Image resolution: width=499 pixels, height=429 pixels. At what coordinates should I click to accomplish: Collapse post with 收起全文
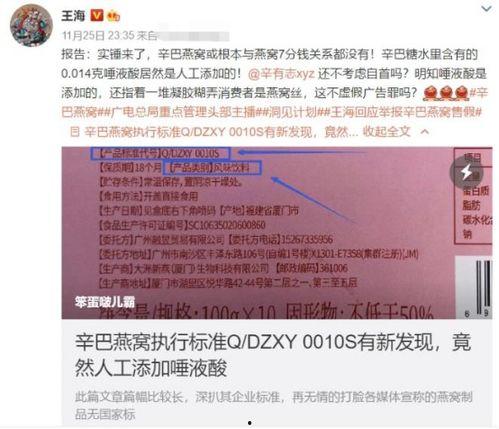point(386,132)
